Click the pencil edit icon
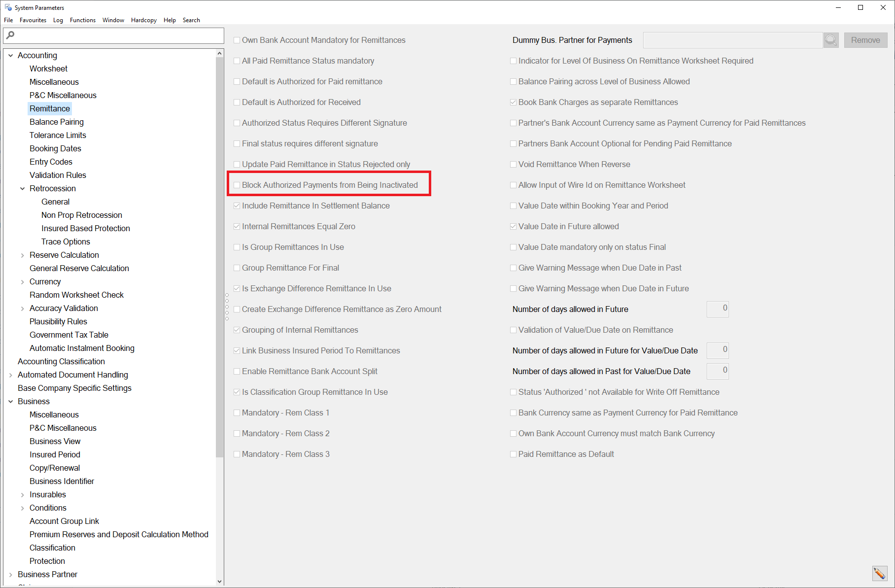Screen dimensions: 895x588 [x=881, y=573]
